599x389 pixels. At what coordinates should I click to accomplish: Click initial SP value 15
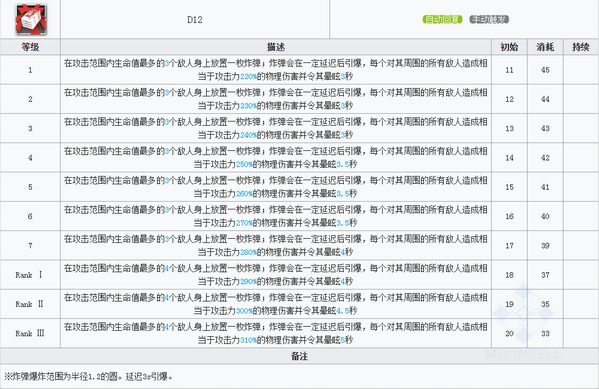(x=509, y=187)
